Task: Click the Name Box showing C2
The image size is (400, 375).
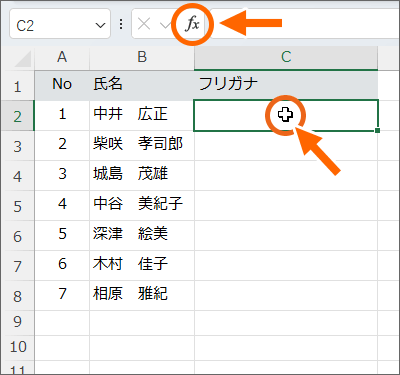Action: (60, 24)
